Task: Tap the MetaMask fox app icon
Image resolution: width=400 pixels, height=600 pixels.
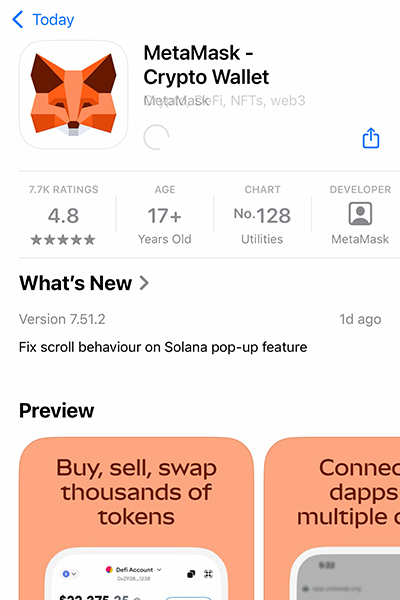Action: point(73,95)
